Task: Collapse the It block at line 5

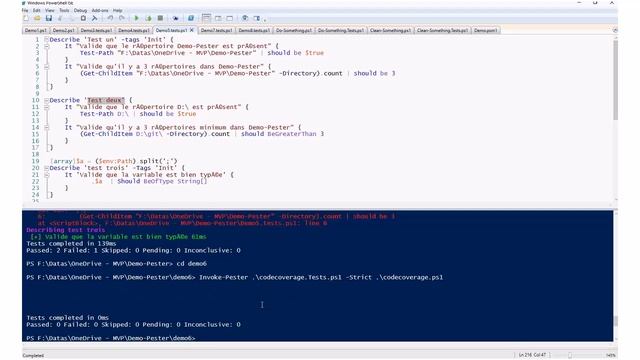Action: coord(47,67)
